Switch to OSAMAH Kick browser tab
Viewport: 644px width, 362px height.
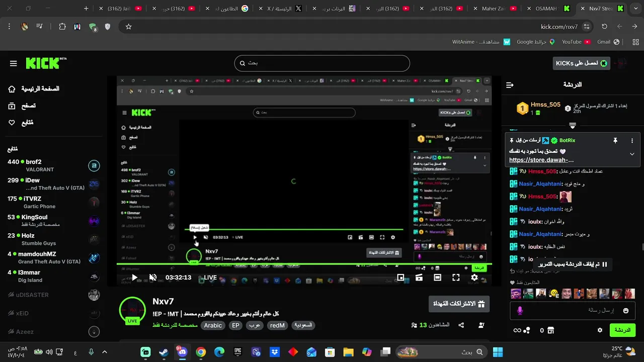549,9
